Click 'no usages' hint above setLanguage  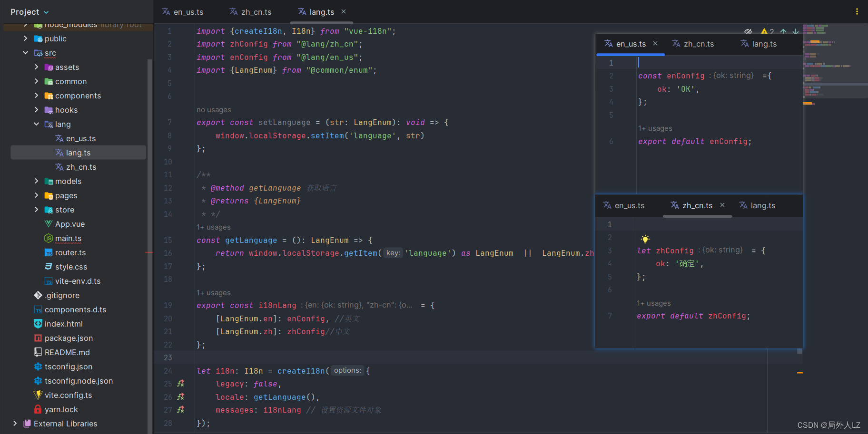pos(214,110)
